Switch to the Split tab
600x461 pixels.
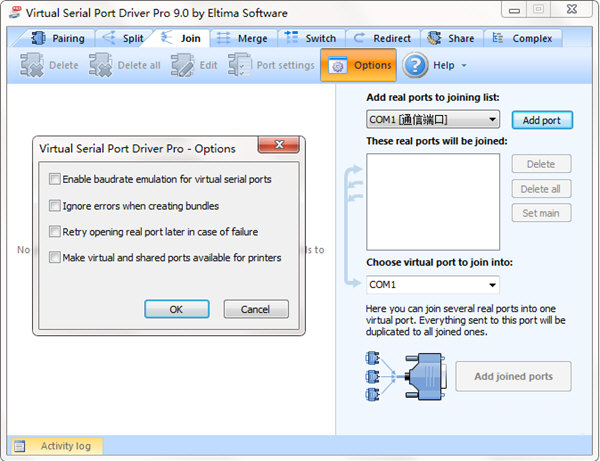tap(123, 38)
